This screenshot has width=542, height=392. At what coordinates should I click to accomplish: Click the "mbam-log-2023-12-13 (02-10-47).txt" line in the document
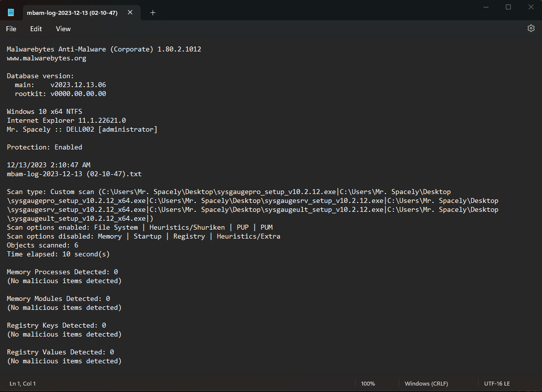coord(74,174)
